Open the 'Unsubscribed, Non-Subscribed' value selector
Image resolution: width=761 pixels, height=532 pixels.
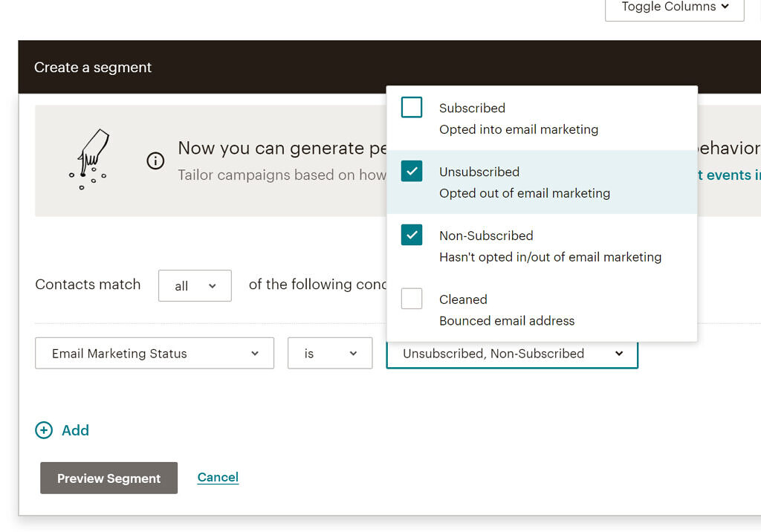(x=511, y=354)
